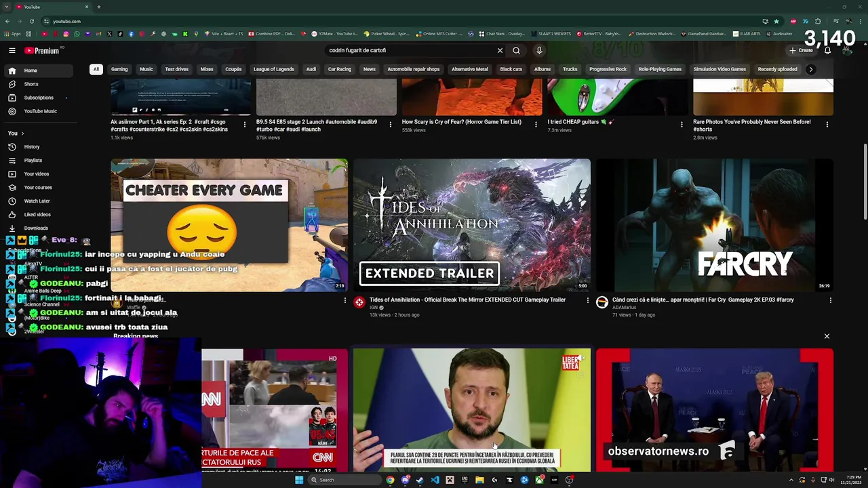Open the IGN channel avatar
Viewport: 868px width, 488px height.
point(359,302)
